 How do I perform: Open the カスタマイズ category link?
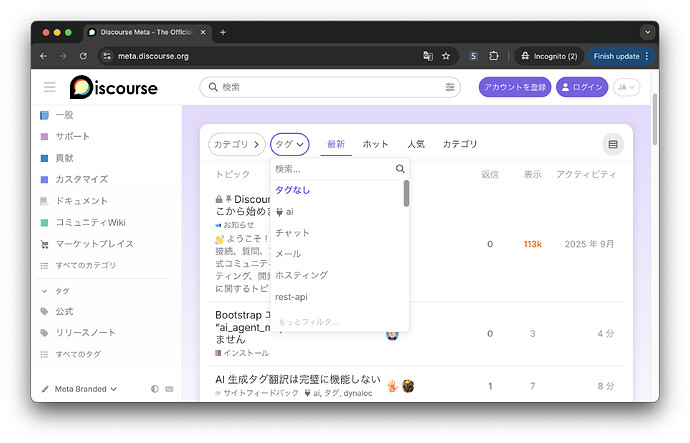point(82,179)
